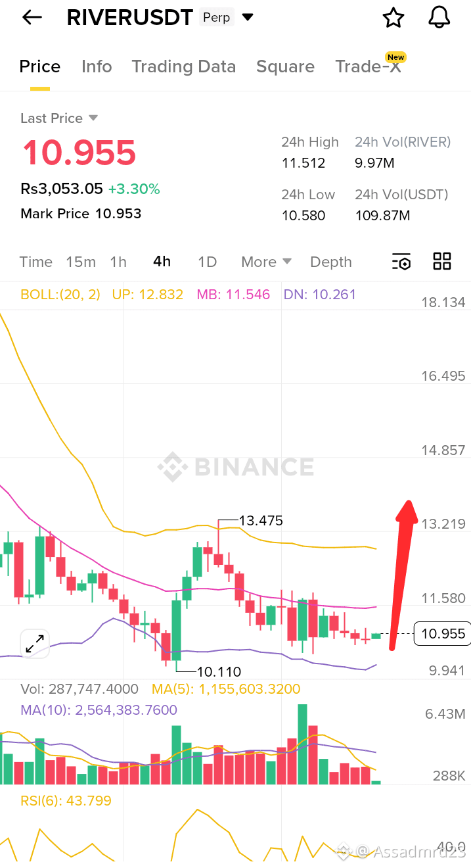The width and height of the screenshot is (471, 868).
Task: Tap the UP: 12.832 Bollinger value
Action: coord(147,295)
